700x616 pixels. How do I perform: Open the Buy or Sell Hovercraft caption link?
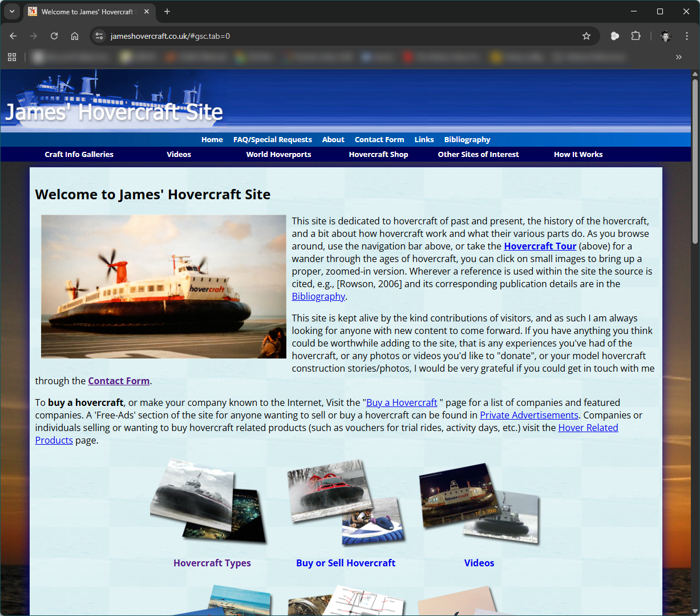coord(346,563)
